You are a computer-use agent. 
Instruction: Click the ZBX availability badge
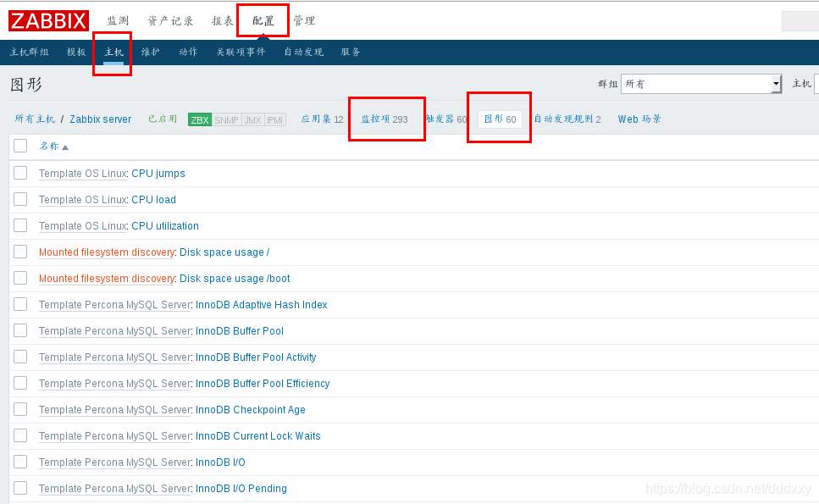click(x=200, y=119)
